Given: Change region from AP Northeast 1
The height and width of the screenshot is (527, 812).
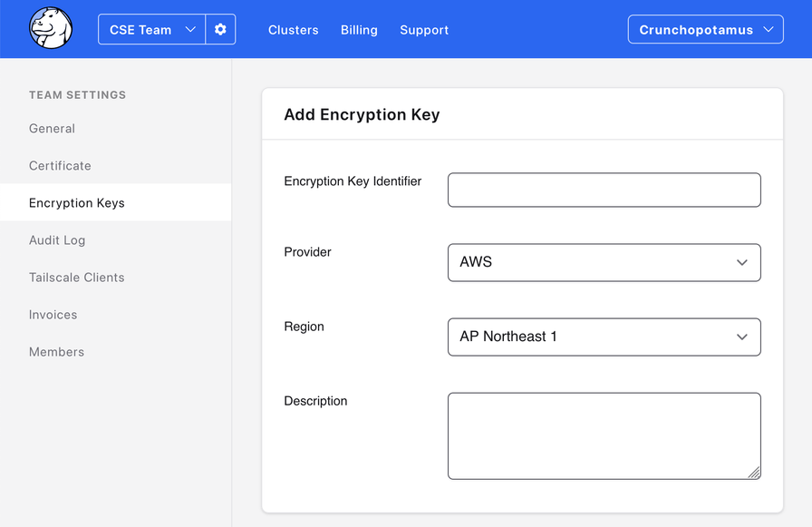Looking at the screenshot, I should pyautogui.click(x=604, y=337).
